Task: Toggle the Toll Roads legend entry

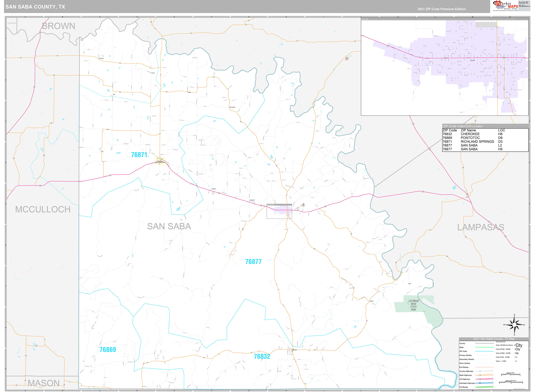Action: coord(484,387)
